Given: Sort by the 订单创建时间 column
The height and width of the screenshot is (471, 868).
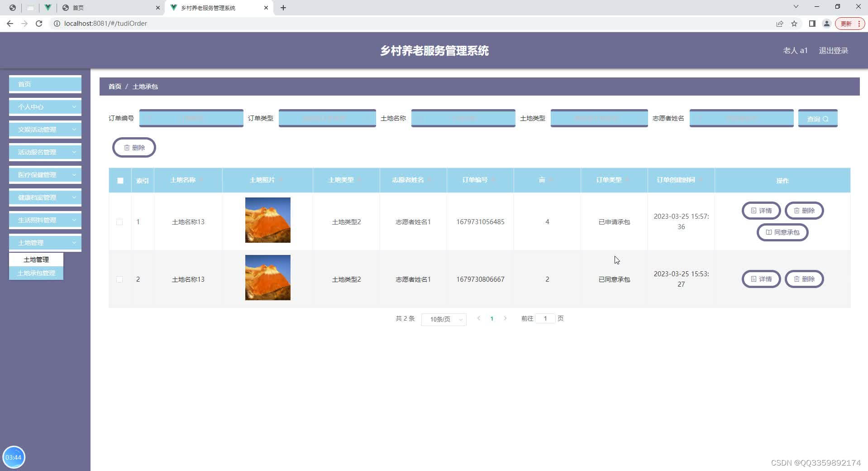Looking at the screenshot, I should pyautogui.click(x=681, y=180).
